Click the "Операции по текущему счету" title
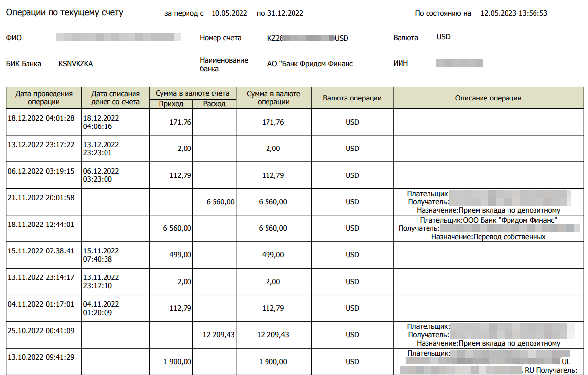The image size is (588, 375). click(x=64, y=13)
